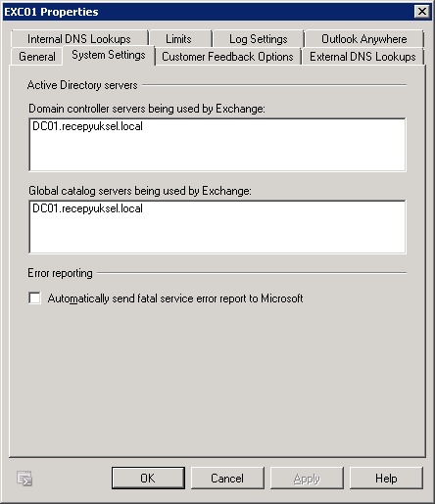This screenshot has height=504, width=435.
Task: Go to the Log Settings tab
Action: pos(259,39)
